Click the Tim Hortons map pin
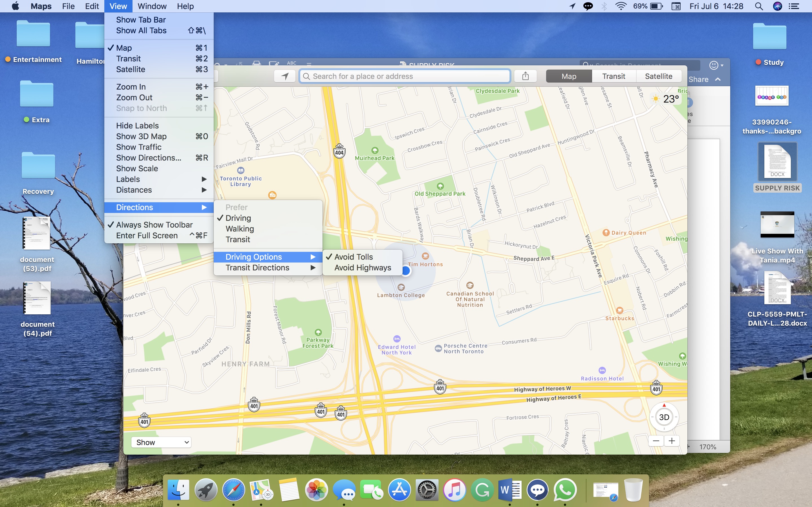812x507 pixels. (425, 256)
